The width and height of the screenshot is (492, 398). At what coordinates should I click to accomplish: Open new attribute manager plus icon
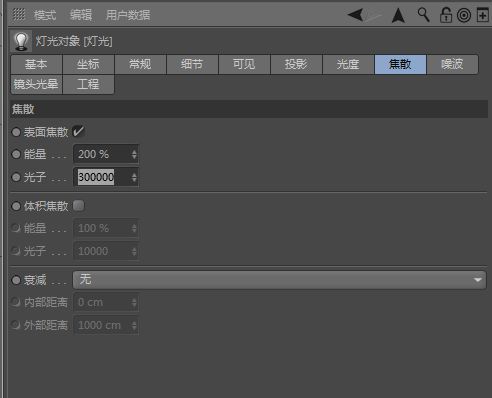[482, 15]
